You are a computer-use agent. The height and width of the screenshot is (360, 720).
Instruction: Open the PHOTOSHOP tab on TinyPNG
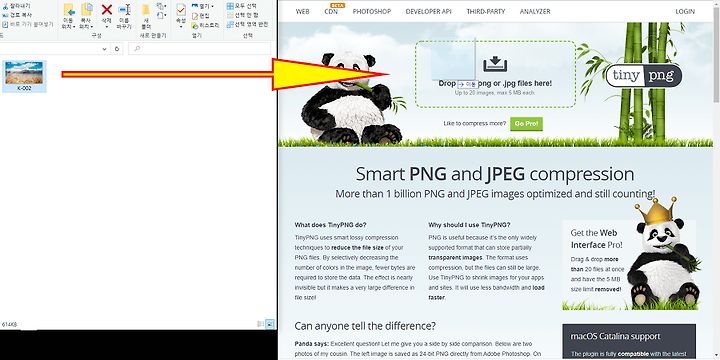pos(371,11)
